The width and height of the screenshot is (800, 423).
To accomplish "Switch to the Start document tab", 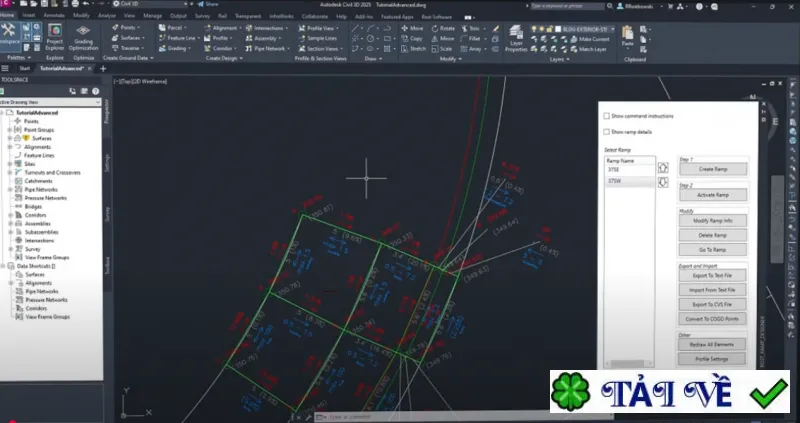I will coord(24,68).
